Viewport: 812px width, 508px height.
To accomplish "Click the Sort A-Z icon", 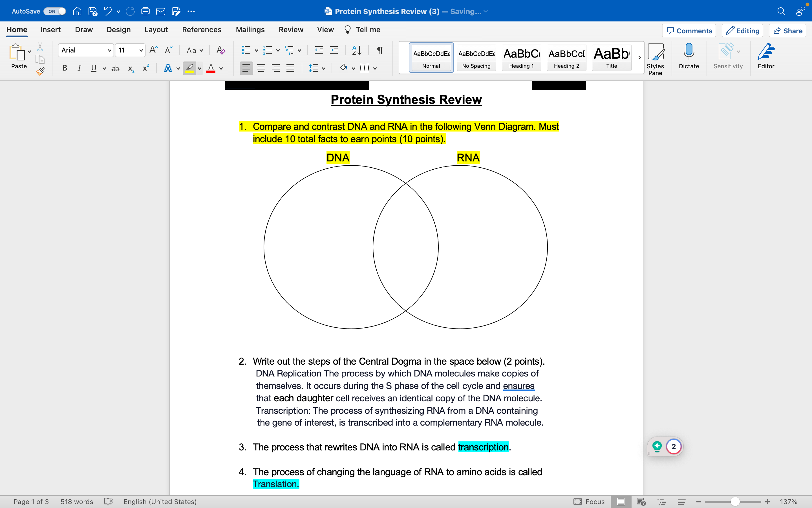I will point(357,51).
